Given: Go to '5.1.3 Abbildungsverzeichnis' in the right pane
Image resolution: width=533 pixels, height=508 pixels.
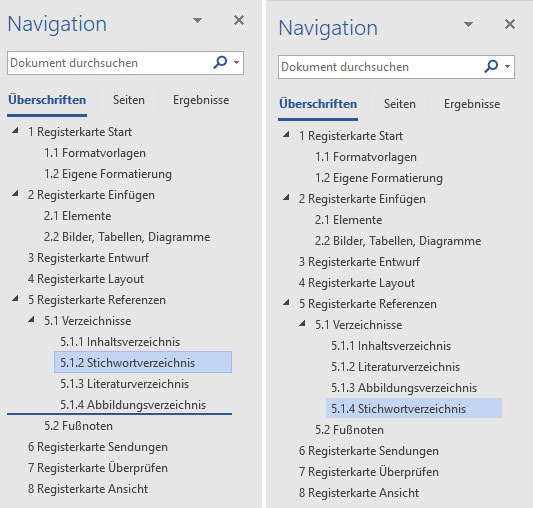Looking at the screenshot, I should click(x=404, y=388).
